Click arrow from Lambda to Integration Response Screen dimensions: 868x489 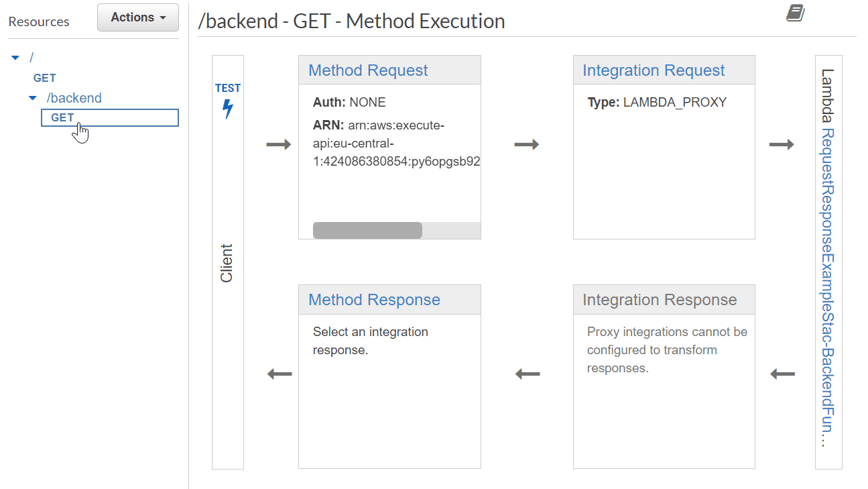coord(782,374)
